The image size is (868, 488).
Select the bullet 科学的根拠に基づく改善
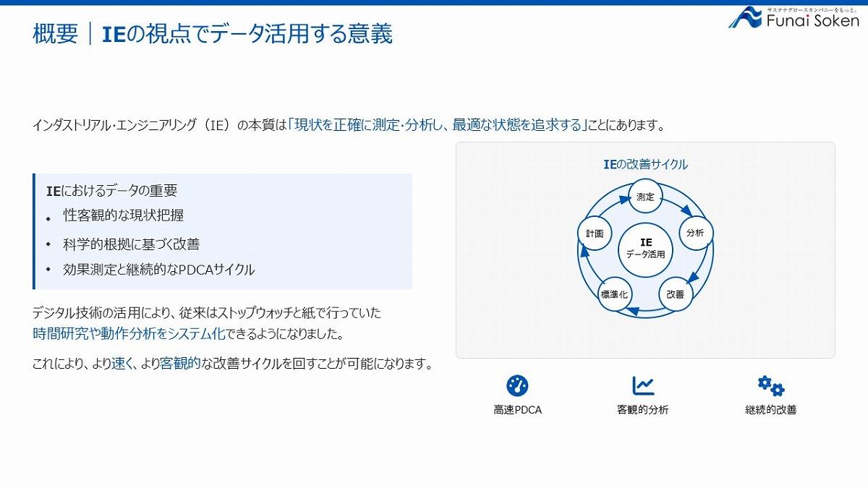(x=131, y=244)
